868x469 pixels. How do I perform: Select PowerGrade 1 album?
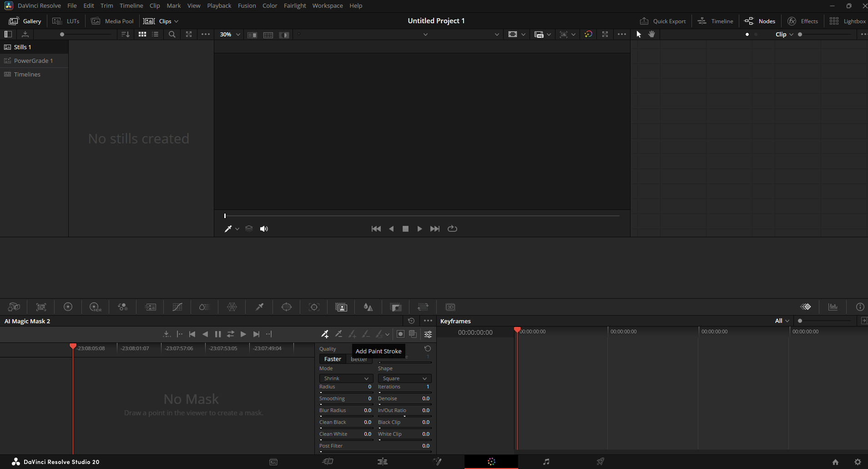(33, 61)
